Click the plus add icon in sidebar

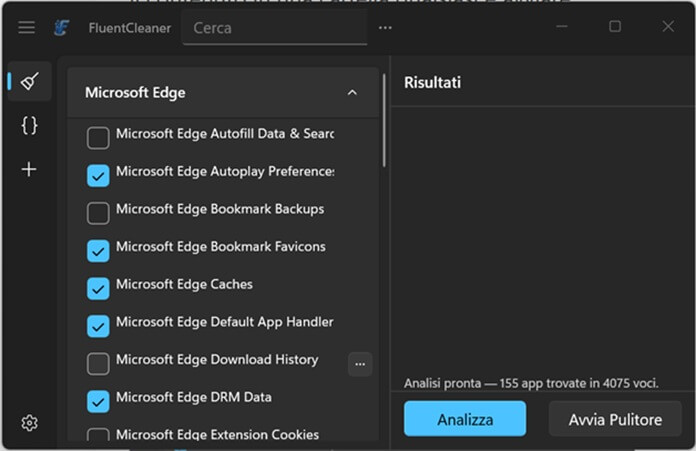coord(29,169)
